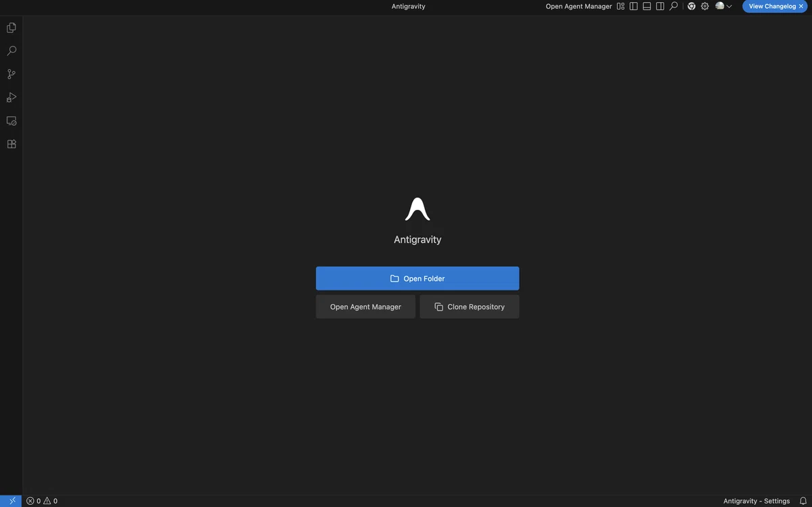Click the Clone Repository button
The height and width of the screenshot is (507, 812).
tap(470, 307)
